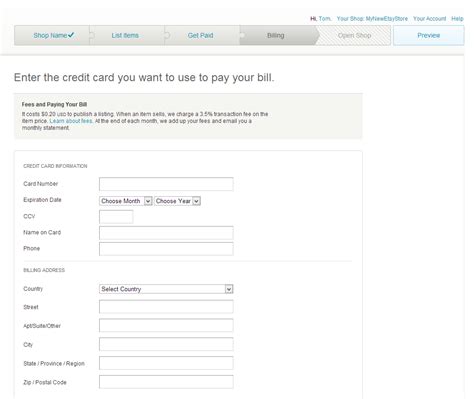
Task: Open the Choose Month dropdown
Action: point(126,201)
